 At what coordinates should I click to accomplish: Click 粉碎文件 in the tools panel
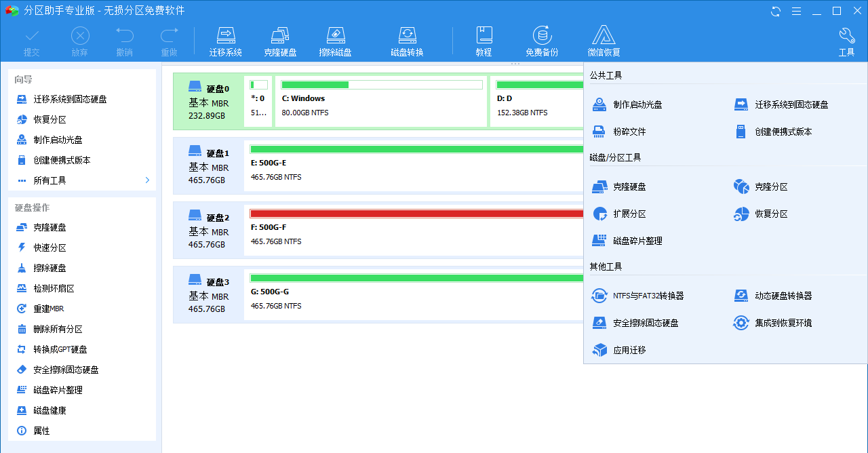(x=629, y=132)
